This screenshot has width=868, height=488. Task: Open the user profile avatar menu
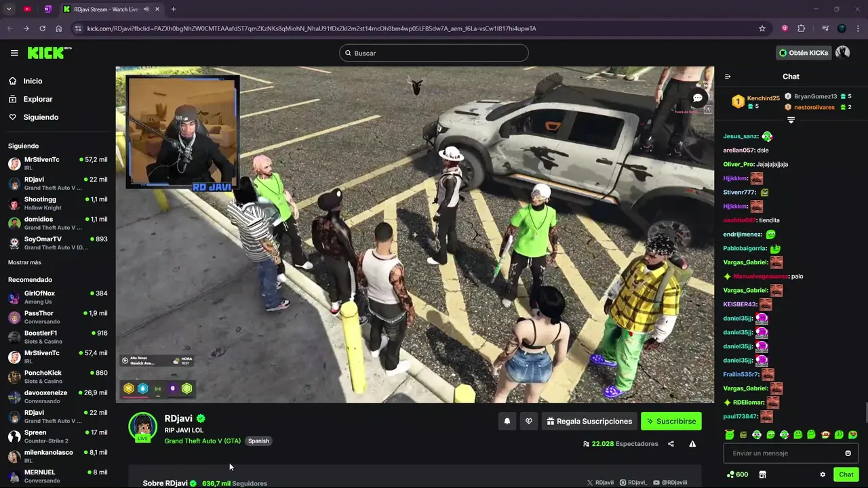tap(842, 53)
